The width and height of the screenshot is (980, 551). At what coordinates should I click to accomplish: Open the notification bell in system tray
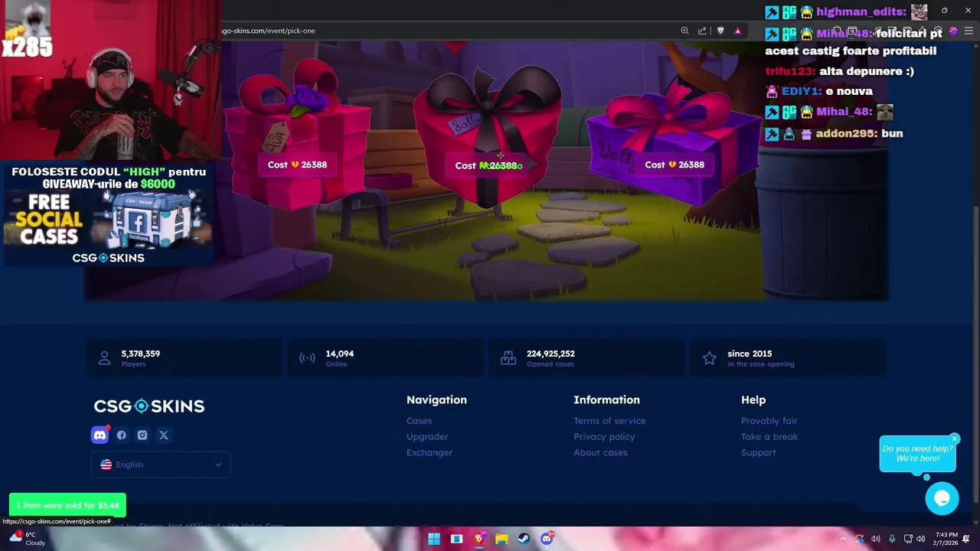tap(966, 539)
